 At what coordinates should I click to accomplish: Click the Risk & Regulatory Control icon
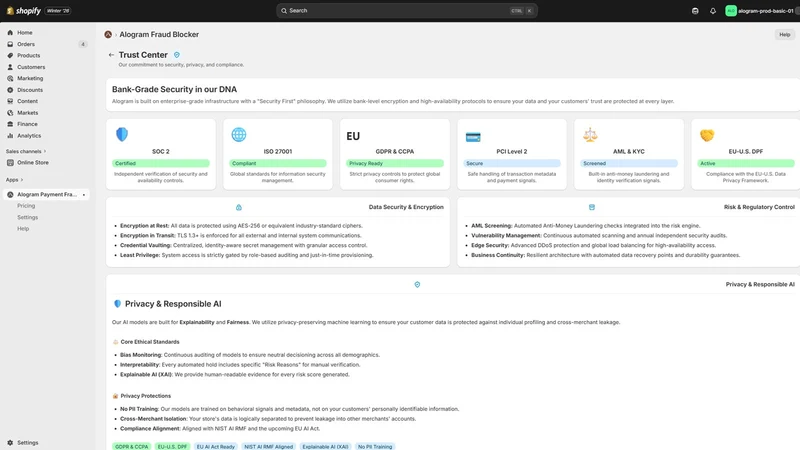coord(592,207)
